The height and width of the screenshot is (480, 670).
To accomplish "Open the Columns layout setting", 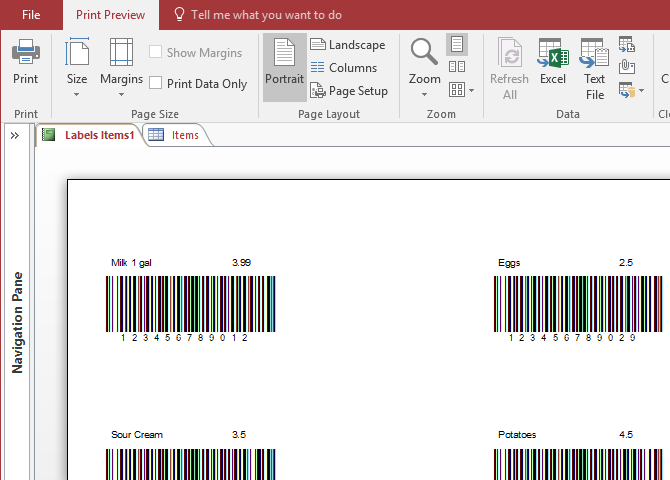I will pos(344,68).
